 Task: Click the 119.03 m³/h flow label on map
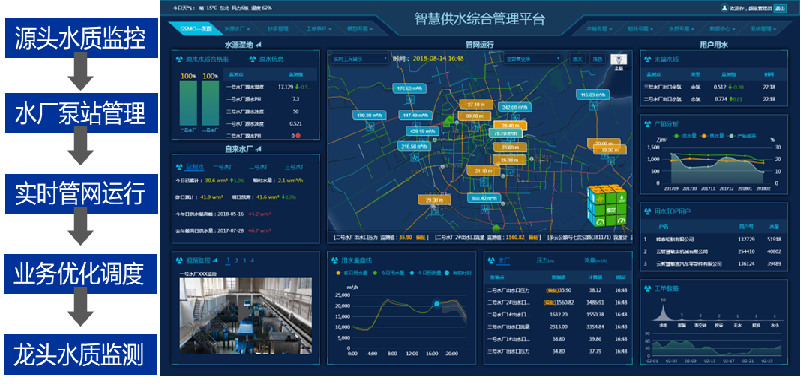pos(594,94)
